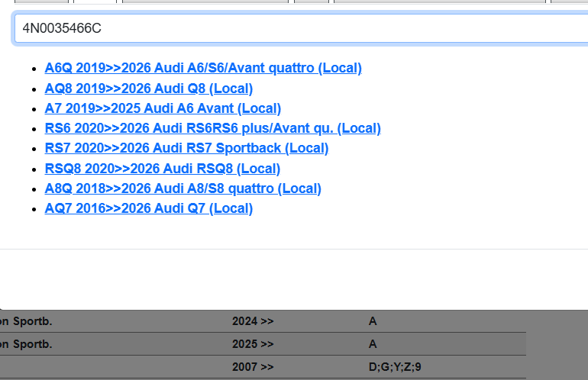Screen dimensions: 588x380
Task: Select the A8Q Audi A8/S8 quattro link
Action: [x=183, y=188]
